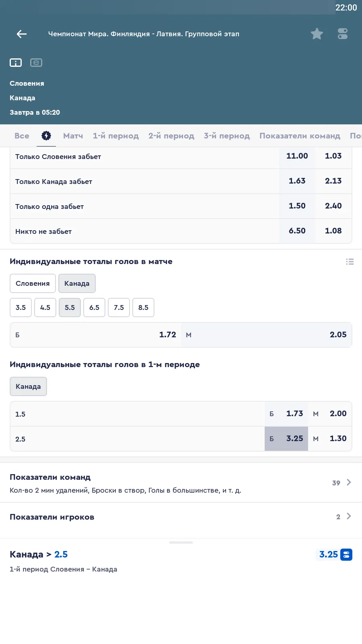Open the bet slip toggle icon in header
362x644 pixels.
[x=343, y=34]
